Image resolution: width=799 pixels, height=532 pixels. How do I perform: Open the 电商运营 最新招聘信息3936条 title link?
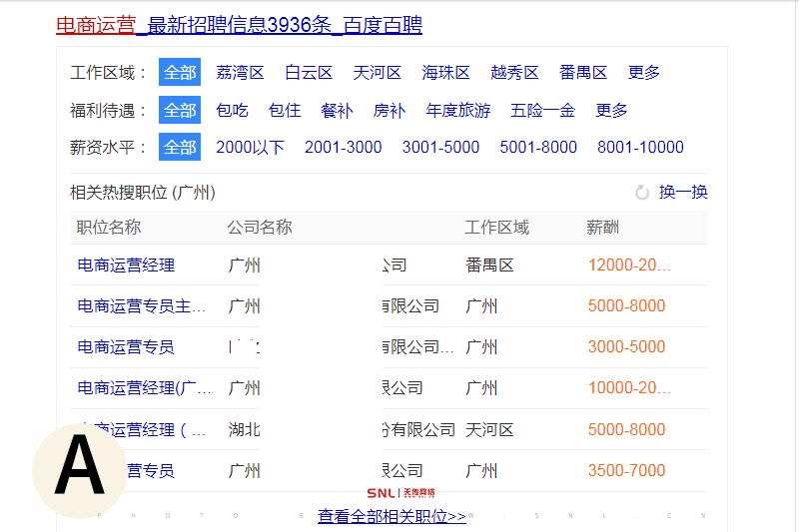pos(239,24)
